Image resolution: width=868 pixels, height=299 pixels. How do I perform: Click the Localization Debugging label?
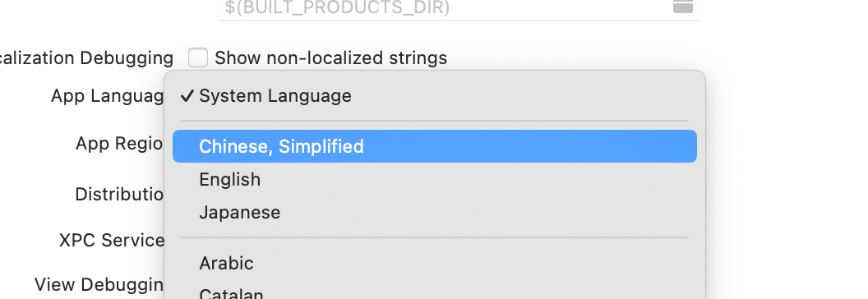(x=87, y=57)
